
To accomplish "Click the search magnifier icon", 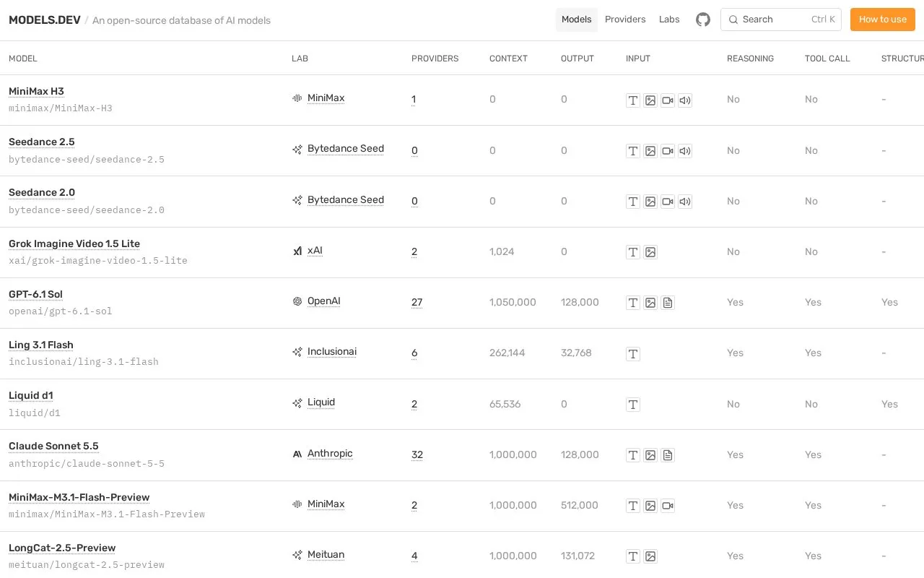I will [x=733, y=20].
